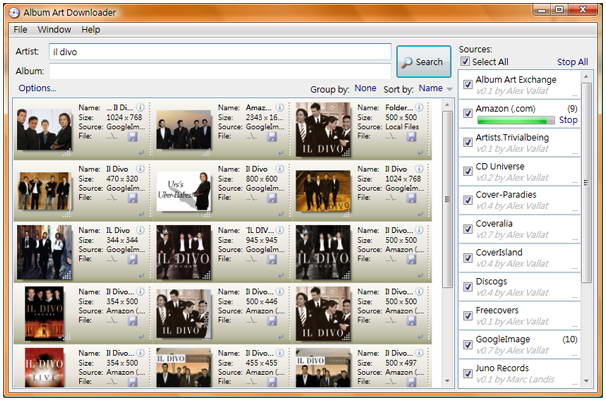This screenshot has width=606, height=401.
Task: Save the 2343 wide result with its floppy icon
Action: tap(272, 137)
